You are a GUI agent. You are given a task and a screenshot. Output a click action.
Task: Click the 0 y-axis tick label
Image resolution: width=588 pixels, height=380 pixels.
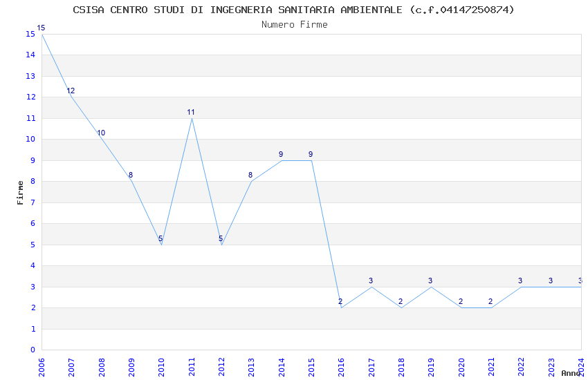coord(33,350)
